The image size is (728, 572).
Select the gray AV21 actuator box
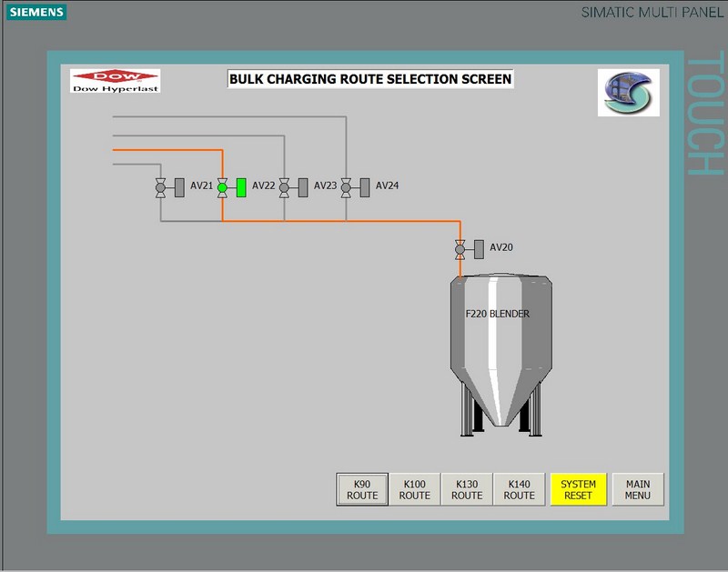point(179,188)
